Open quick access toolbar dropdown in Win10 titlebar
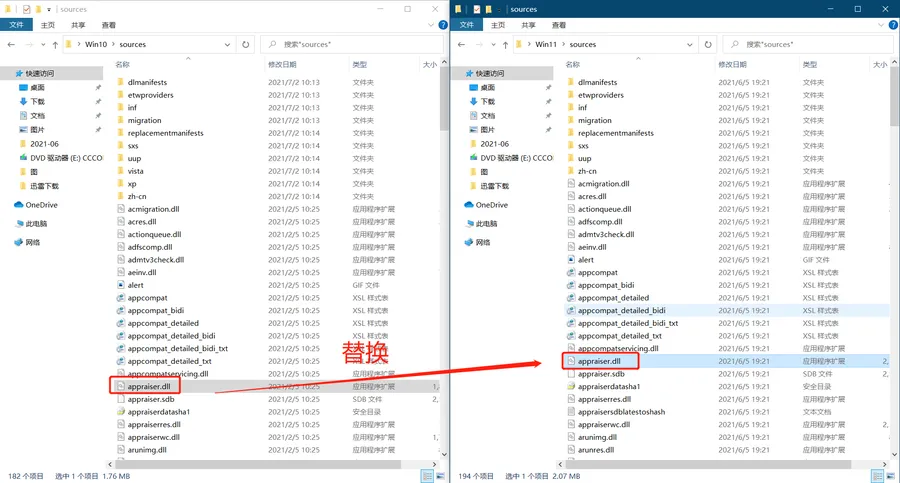Viewport: 900px width, 483px height. 49,9
